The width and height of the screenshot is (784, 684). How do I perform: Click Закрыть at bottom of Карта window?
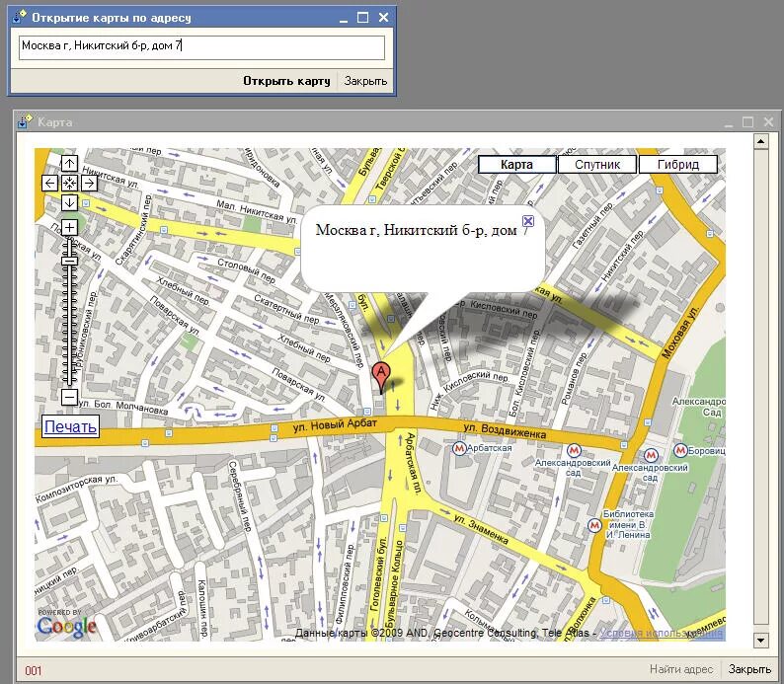pos(749,669)
